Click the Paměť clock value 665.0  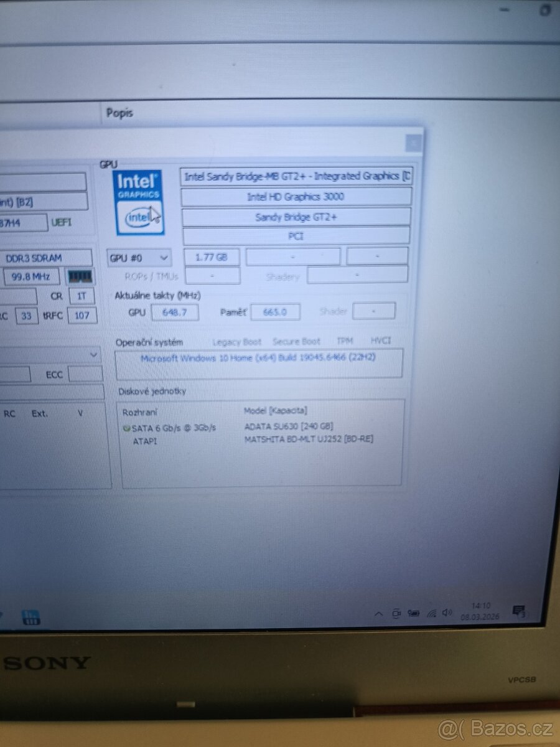[x=275, y=312]
